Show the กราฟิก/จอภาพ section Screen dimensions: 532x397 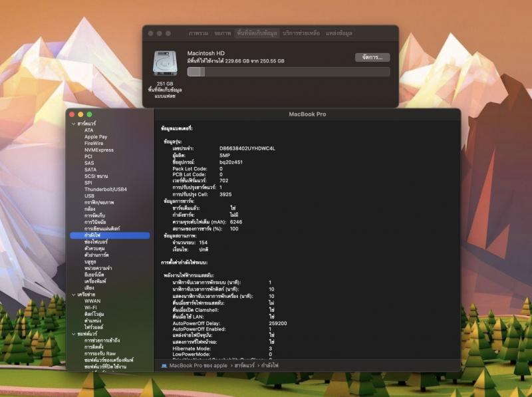tap(99, 203)
